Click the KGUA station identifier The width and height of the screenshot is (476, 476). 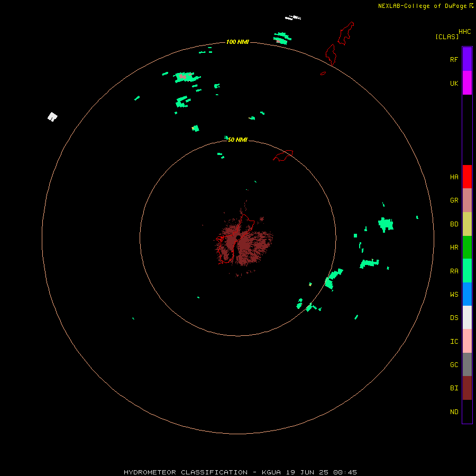(x=271, y=472)
